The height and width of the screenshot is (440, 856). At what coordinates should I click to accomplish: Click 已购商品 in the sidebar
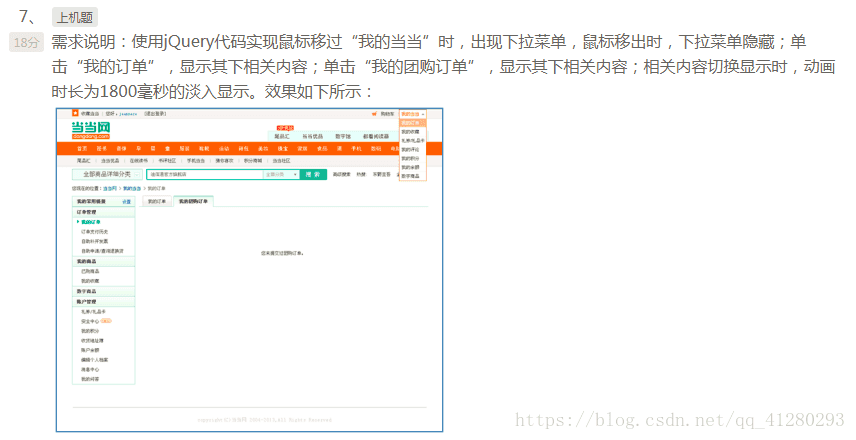pyautogui.click(x=90, y=271)
